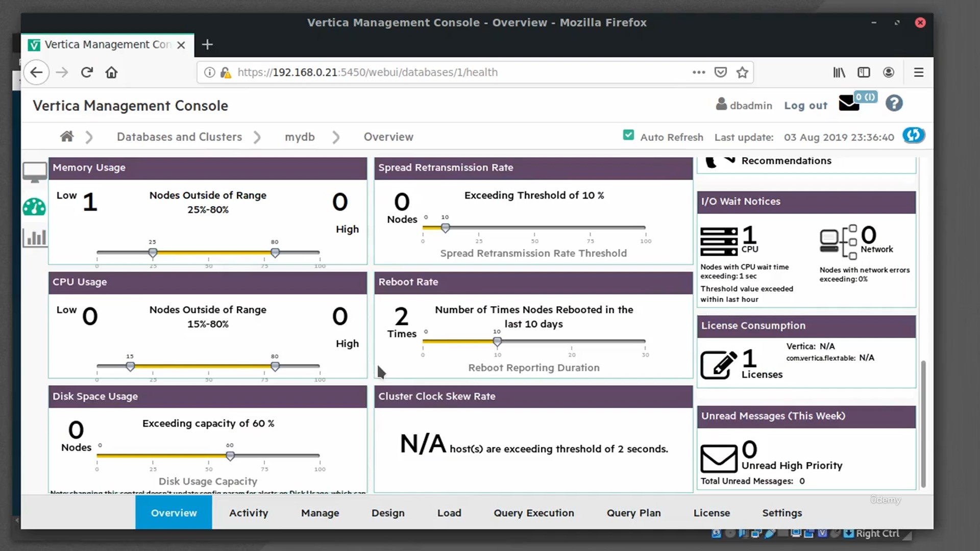Click CPU Usage high slider handle at 80
The image size is (980, 551).
pyautogui.click(x=275, y=366)
